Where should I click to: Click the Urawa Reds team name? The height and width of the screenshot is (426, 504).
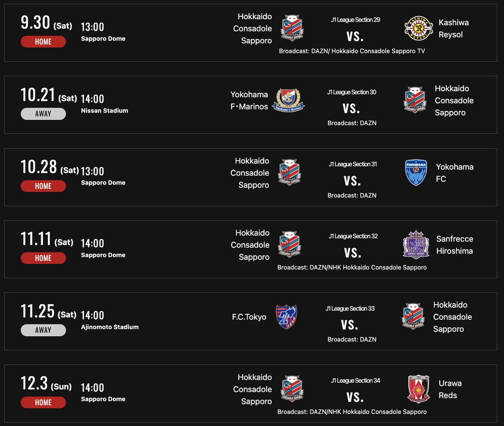coord(450,389)
